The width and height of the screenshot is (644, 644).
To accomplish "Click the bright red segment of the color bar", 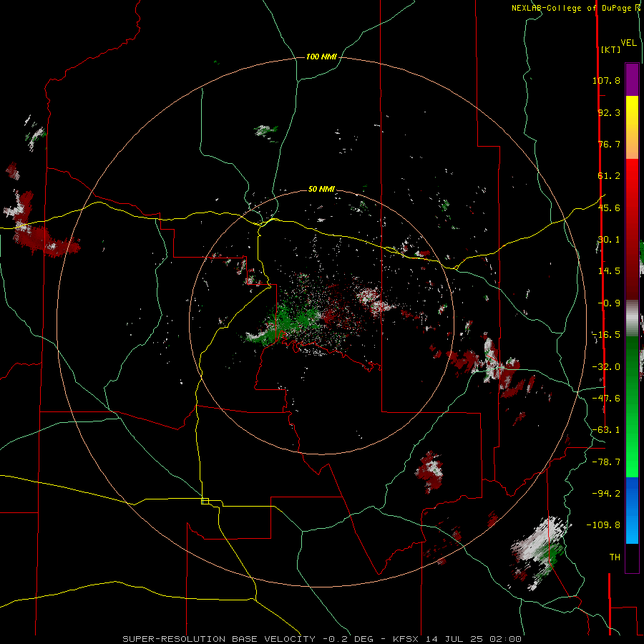I will [632, 229].
